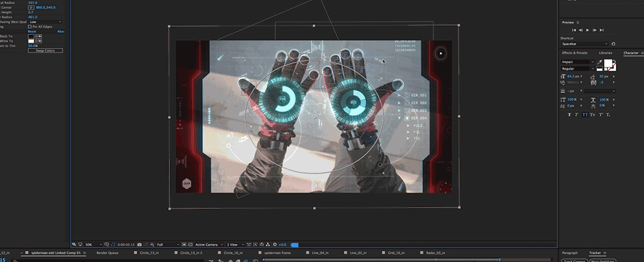Image resolution: width=644 pixels, height=262 pixels.
Task: Click the last frame button in Preview panel
Action: click(602, 30)
